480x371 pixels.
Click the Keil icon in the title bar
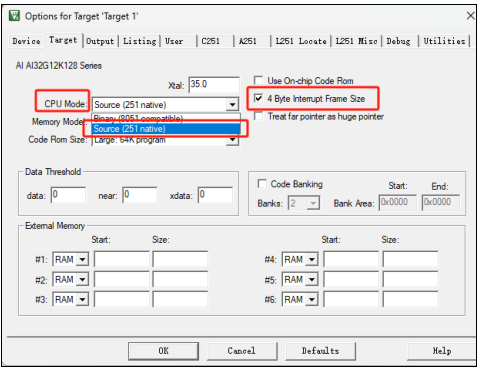[15, 16]
